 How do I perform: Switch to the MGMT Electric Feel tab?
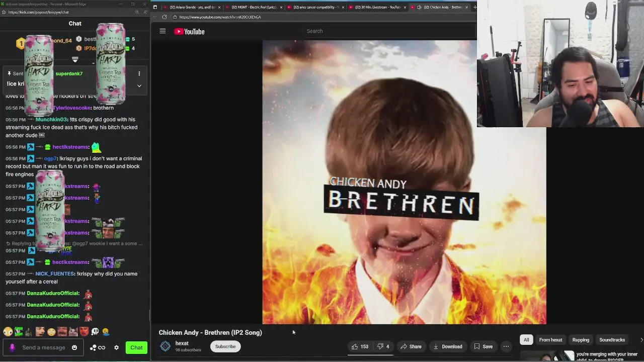tap(254, 7)
